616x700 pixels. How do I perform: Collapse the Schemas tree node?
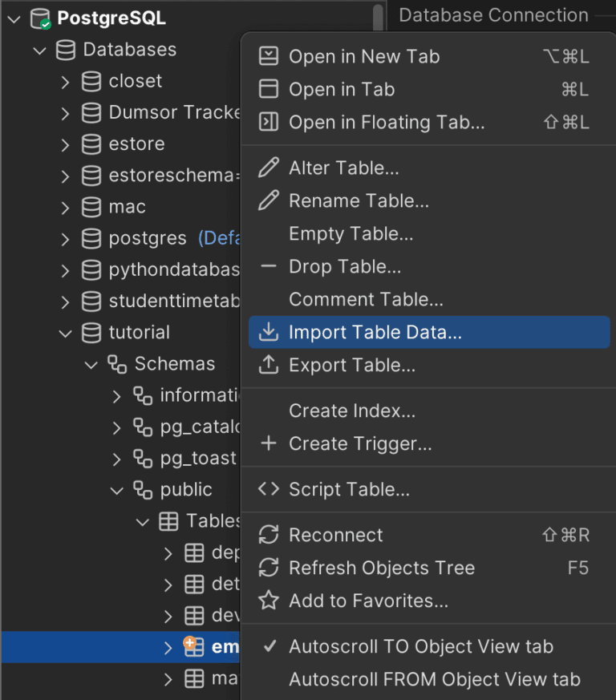91,363
